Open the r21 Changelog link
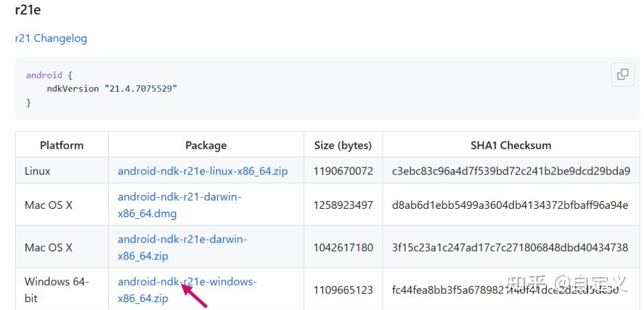Screen dimensions: 644x310 (x=51, y=38)
